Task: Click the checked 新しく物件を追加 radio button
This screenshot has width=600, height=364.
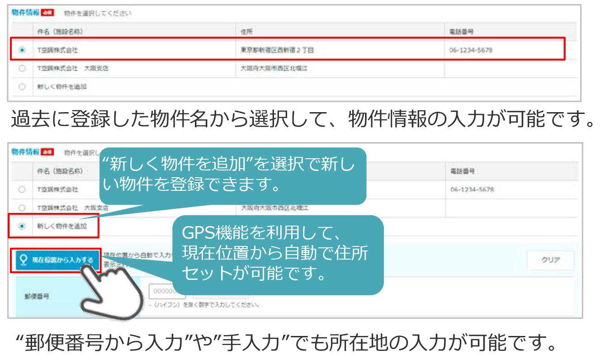Action: tap(22, 226)
